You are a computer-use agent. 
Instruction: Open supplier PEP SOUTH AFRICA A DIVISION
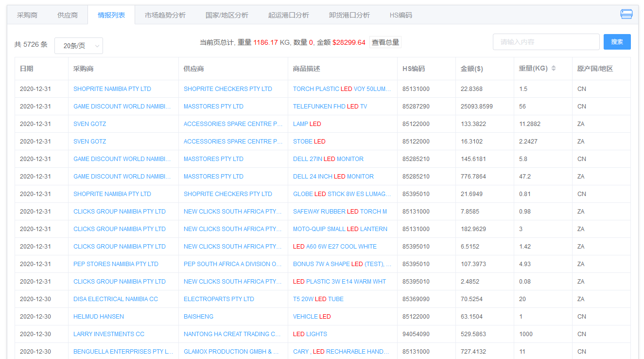click(233, 264)
